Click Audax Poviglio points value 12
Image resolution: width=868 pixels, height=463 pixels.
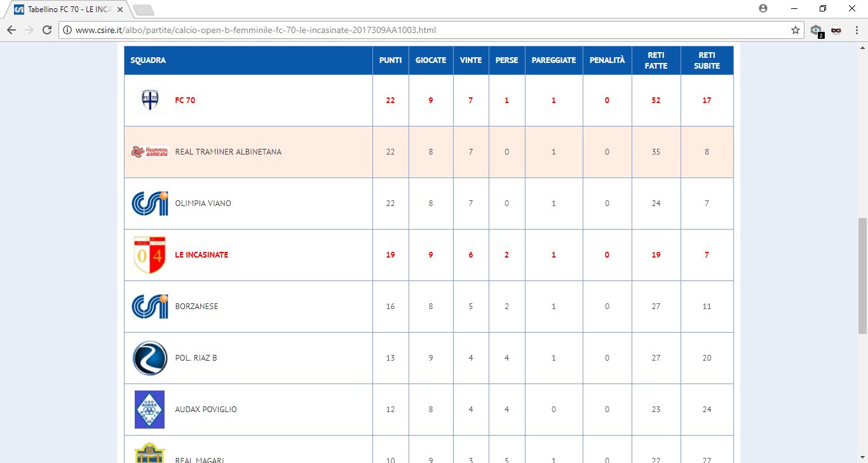[x=390, y=410]
